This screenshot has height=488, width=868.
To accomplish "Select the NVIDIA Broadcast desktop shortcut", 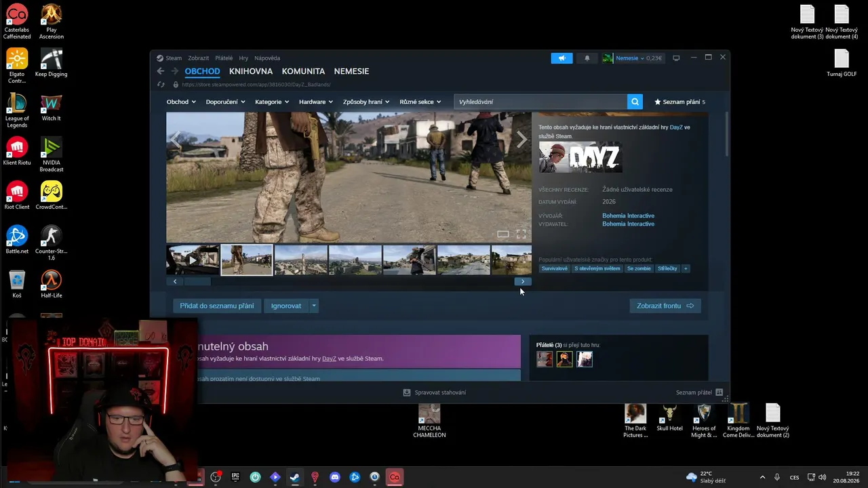I will tap(52, 155).
